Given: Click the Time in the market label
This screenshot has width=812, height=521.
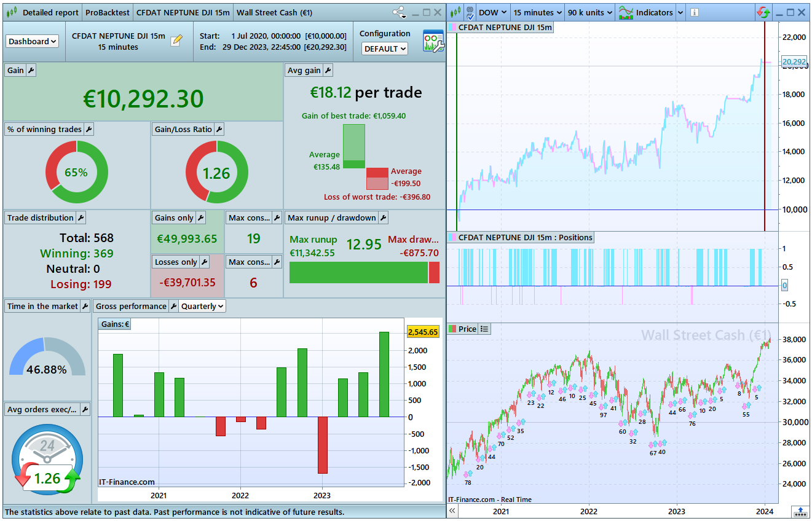Looking at the screenshot, I should pyautogui.click(x=42, y=307).
